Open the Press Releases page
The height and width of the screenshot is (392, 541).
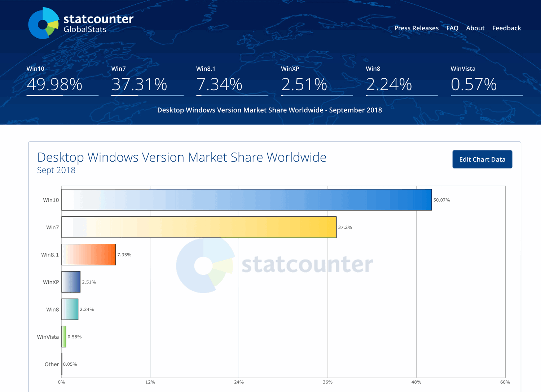coord(416,28)
